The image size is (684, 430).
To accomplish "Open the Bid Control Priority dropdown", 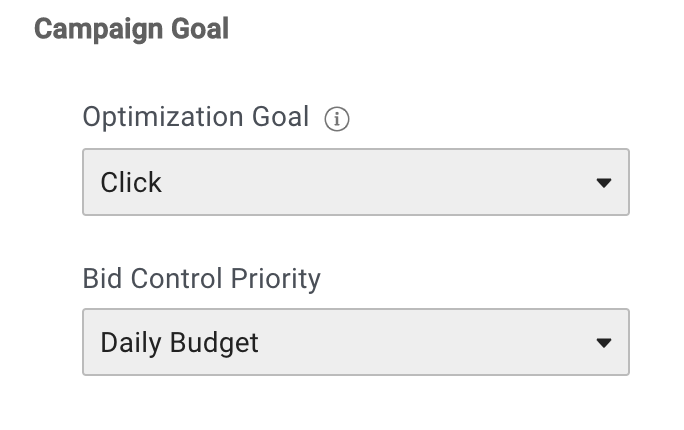I will click(x=355, y=342).
